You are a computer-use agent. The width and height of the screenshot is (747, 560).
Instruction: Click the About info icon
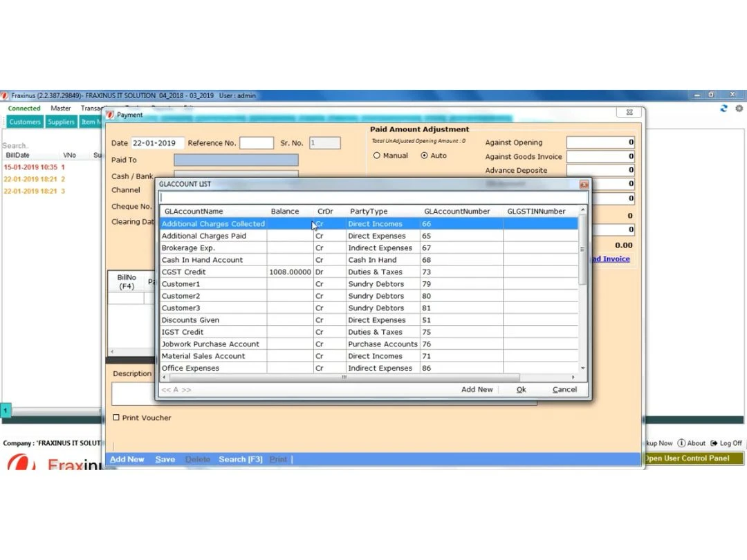tap(681, 443)
